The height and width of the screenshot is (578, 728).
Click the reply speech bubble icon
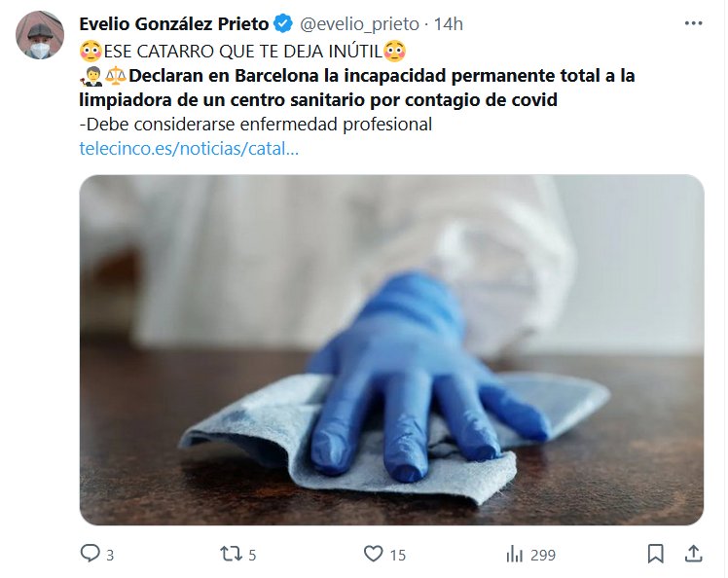[90, 554]
